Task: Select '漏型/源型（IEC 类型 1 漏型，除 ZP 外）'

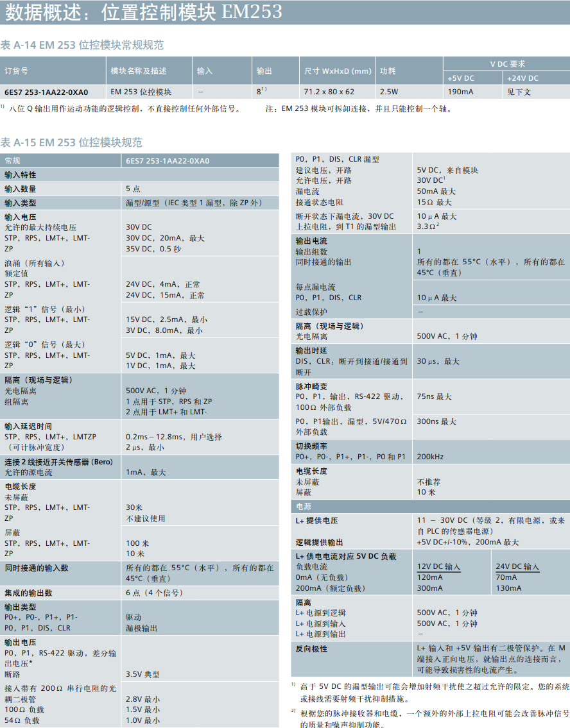Action: point(195,203)
